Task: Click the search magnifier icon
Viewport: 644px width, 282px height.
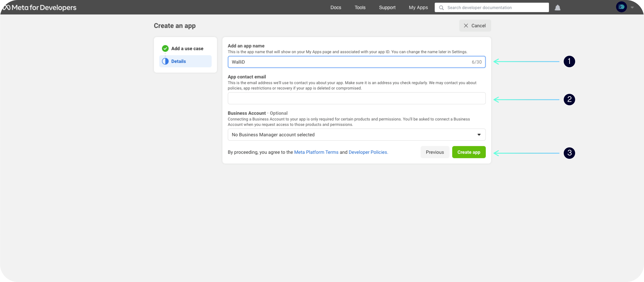Action: click(441, 8)
